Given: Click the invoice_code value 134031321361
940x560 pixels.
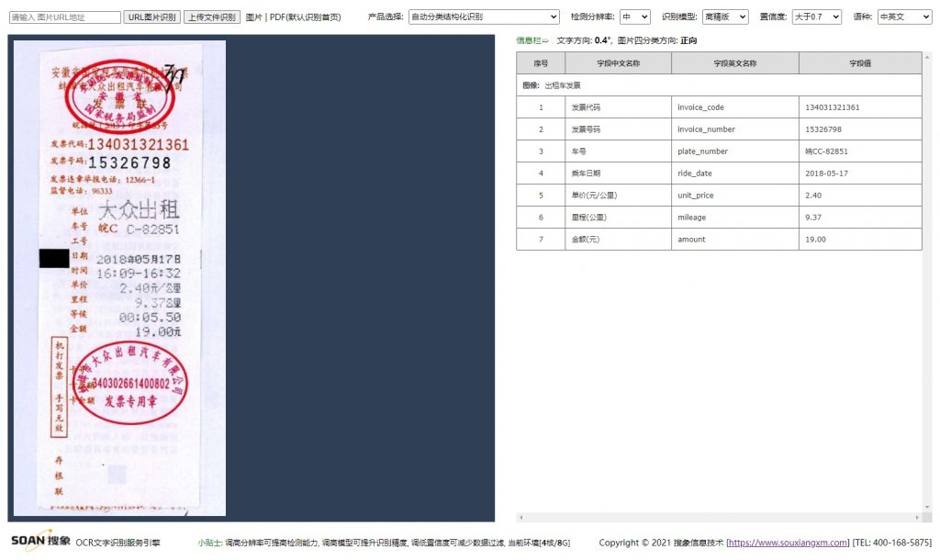Looking at the screenshot, I should pos(832,107).
